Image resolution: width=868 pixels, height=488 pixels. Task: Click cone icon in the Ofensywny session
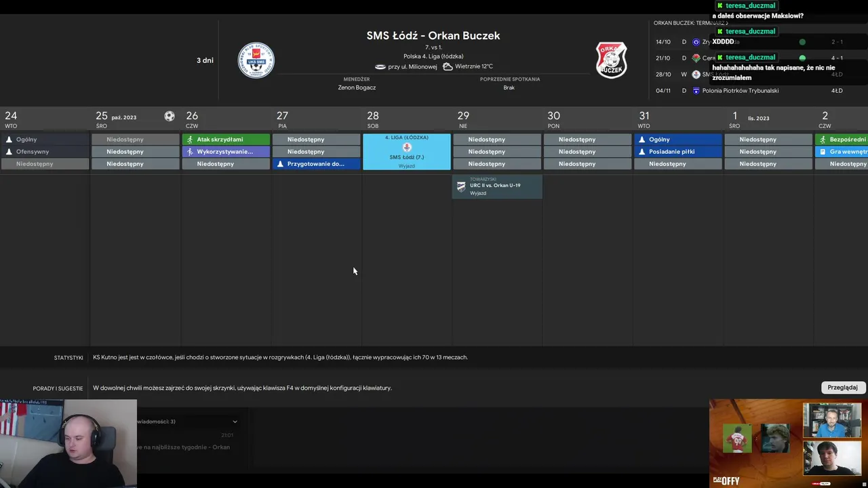tap(9, 152)
